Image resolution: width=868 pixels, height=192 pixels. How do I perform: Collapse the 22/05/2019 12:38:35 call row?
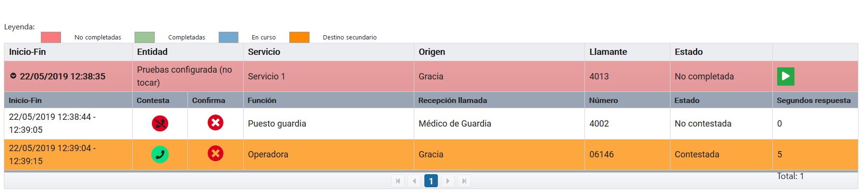click(13, 76)
